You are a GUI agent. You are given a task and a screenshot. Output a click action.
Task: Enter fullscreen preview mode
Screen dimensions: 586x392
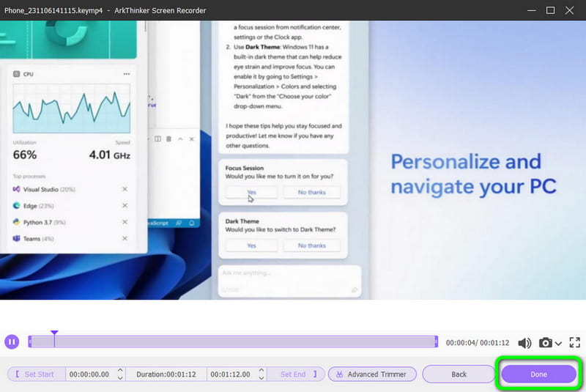(574, 342)
